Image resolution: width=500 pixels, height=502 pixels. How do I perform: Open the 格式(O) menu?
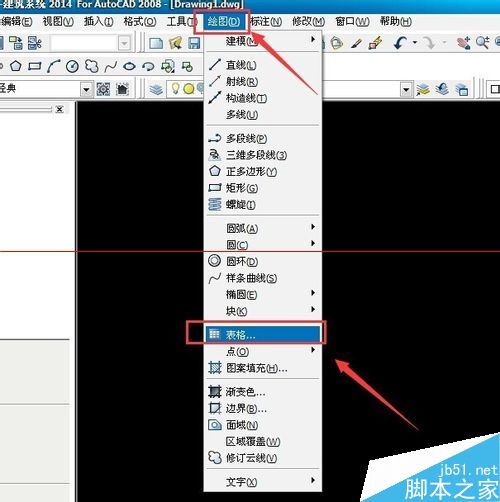pyautogui.click(x=140, y=22)
